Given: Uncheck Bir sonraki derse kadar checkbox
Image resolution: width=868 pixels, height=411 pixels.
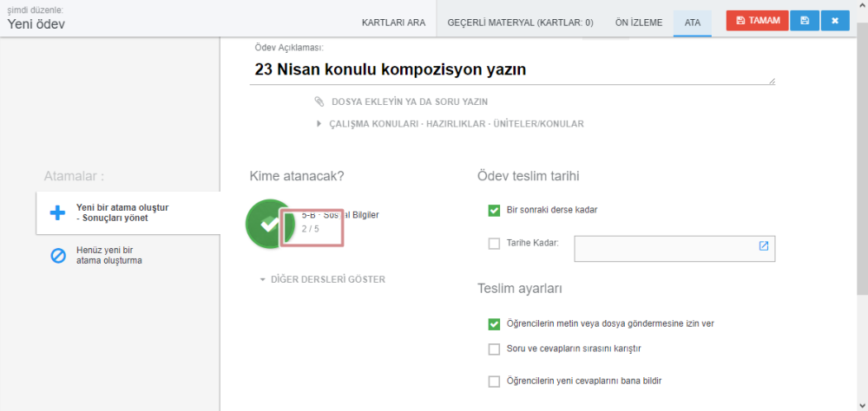Looking at the screenshot, I should 495,210.
